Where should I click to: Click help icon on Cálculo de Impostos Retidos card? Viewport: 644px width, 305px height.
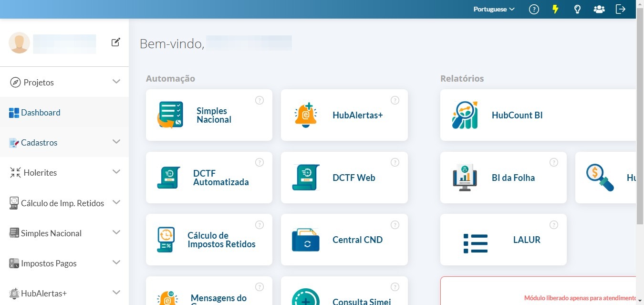(x=260, y=225)
